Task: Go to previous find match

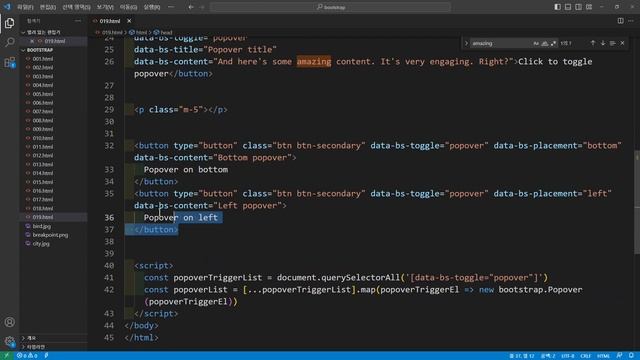Action: click(593, 43)
